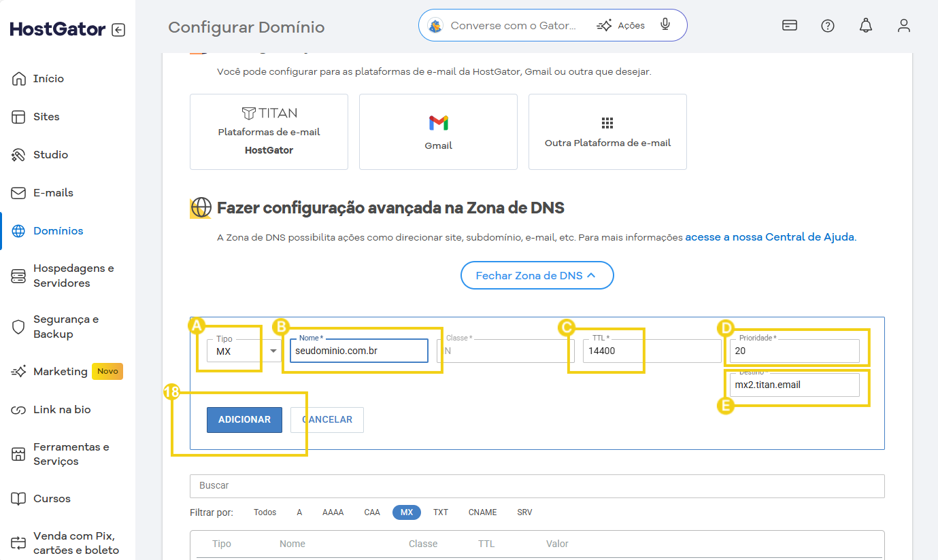Viewport: 938px width, 560px height.
Task: Open notifications bell icon
Action: coord(865,26)
